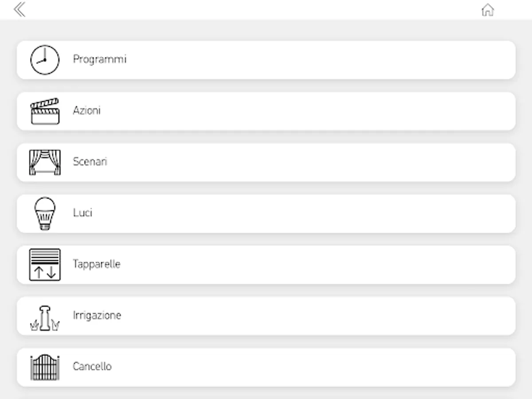
Task: Choose the Irrigazione text label
Action: (x=97, y=315)
